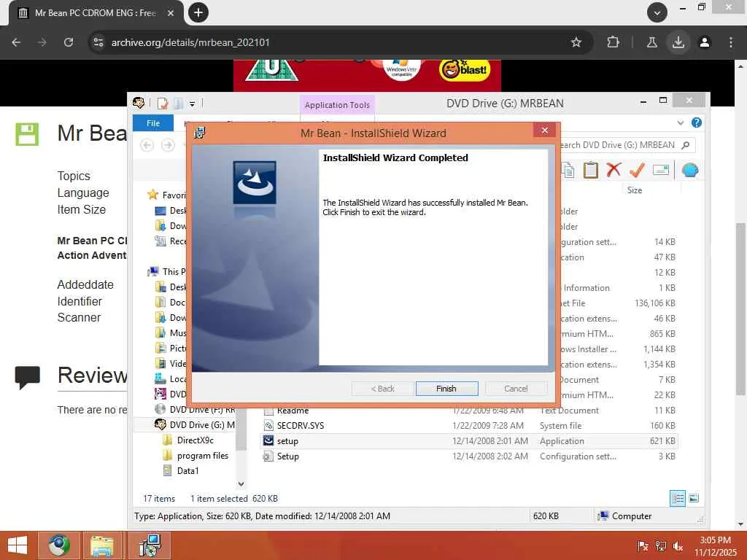This screenshot has width=747, height=560.
Task: Click the SECDRV.SYS file icon
Action: pos(268,426)
